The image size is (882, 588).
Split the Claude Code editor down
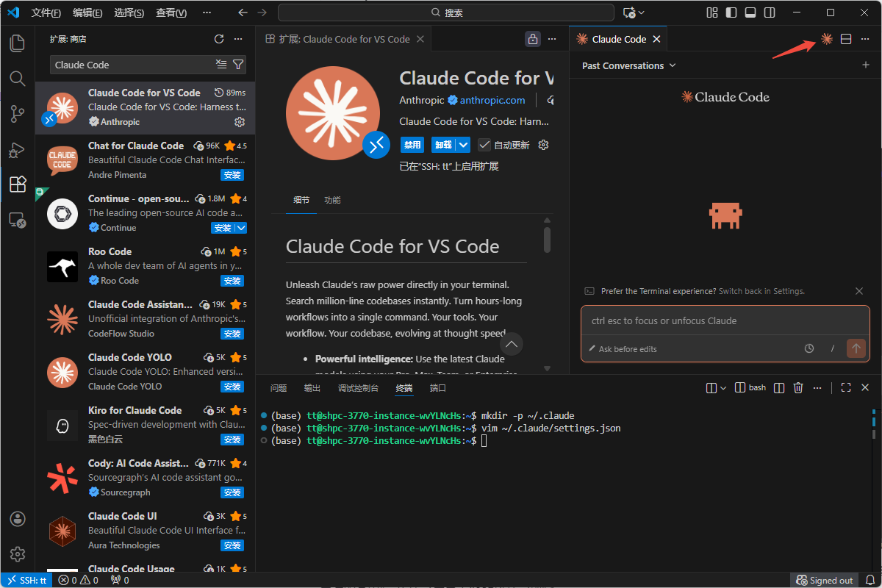[x=846, y=39]
